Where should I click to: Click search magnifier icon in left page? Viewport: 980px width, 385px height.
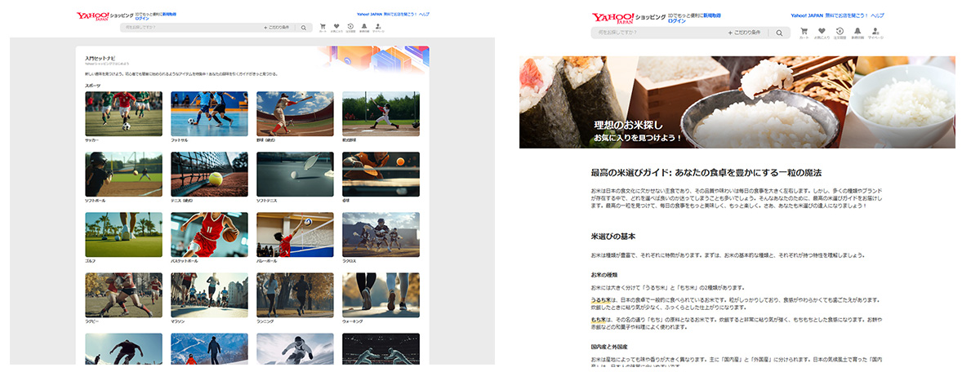tap(303, 28)
